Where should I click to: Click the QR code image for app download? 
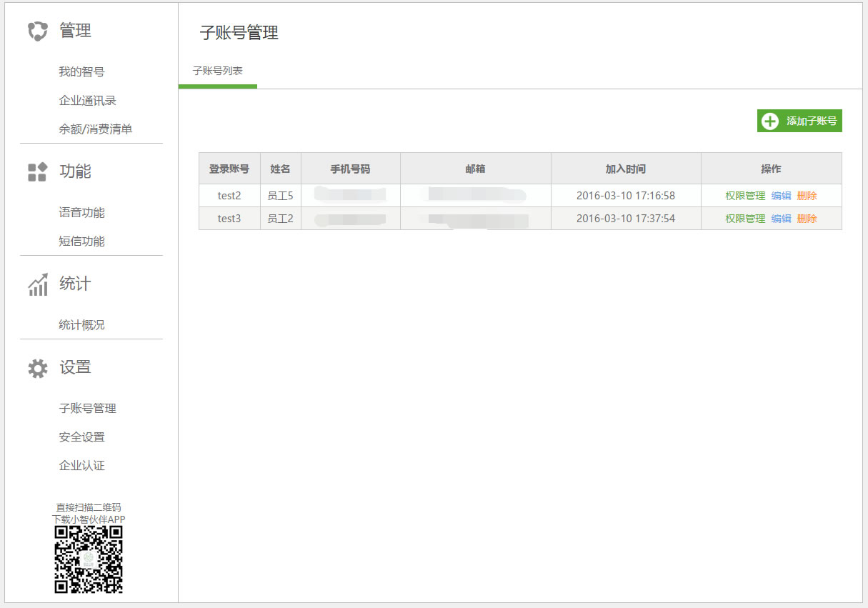89,559
